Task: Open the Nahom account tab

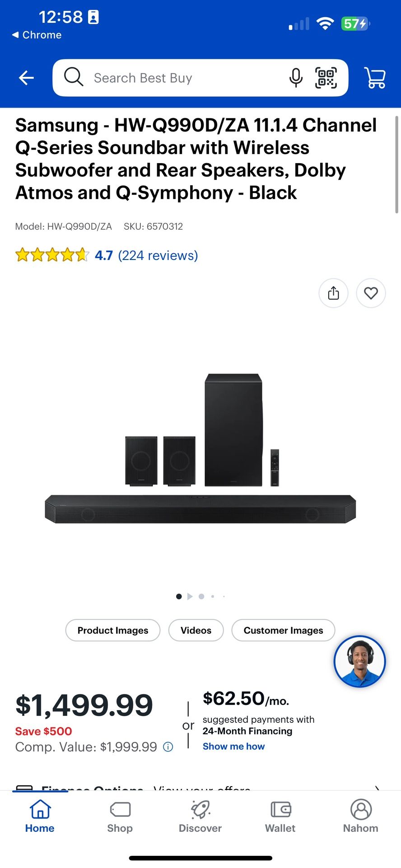Action: [360, 817]
